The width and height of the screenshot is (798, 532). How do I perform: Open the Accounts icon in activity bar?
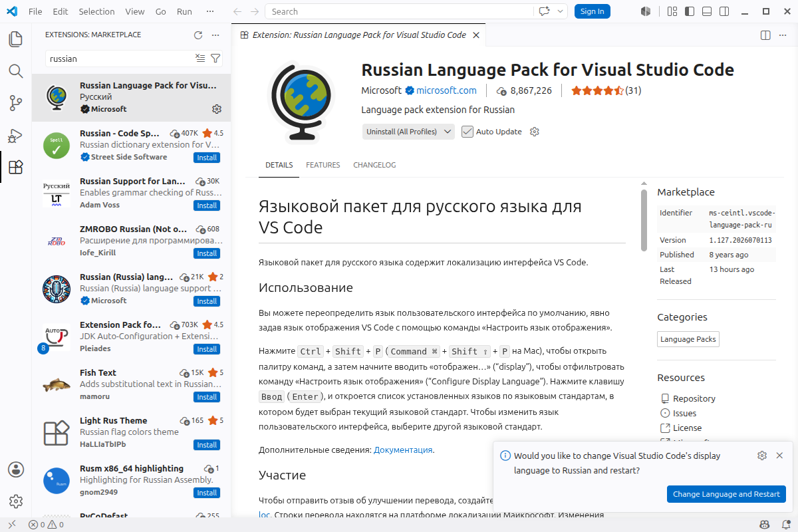tap(16, 469)
